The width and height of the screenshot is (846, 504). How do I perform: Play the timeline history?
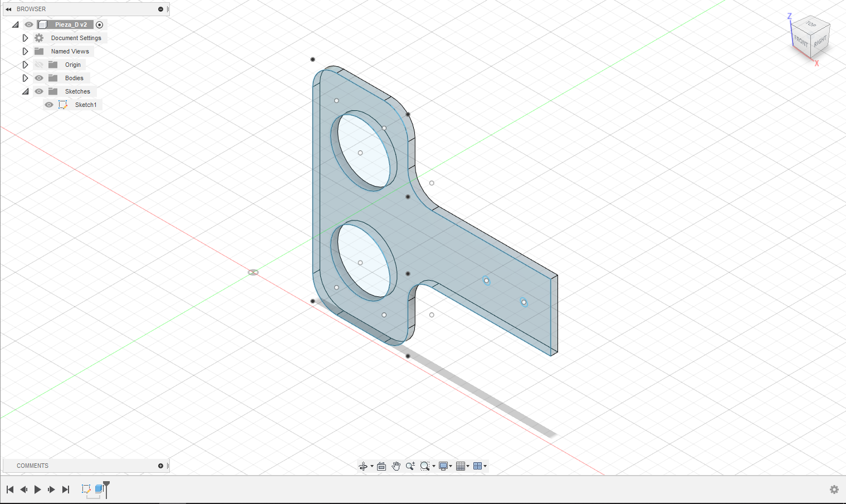coord(38,490)
